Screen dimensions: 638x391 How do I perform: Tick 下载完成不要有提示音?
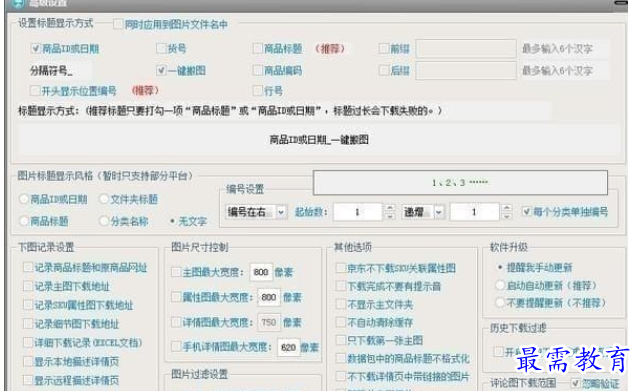coord(341,286)
